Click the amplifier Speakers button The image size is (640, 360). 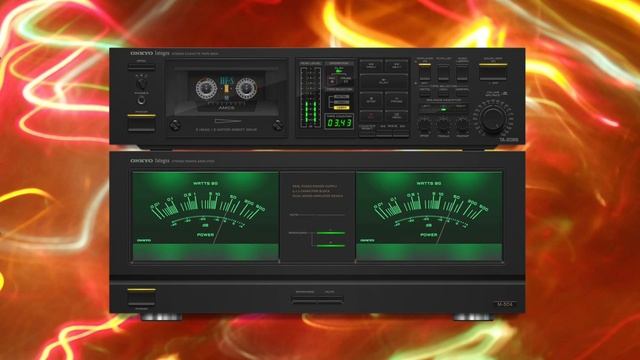[x=305, y=301]
